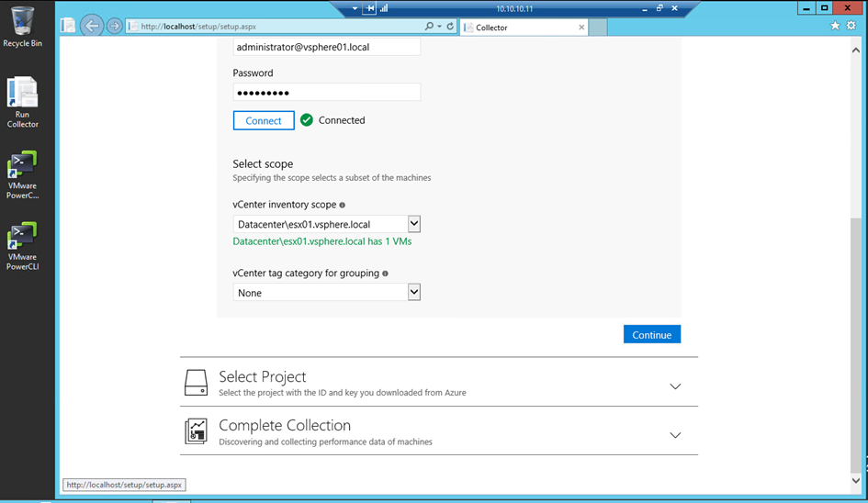The width and height of the screenshot is (868, 503).
Task: Click the Select Project drive icon
Action: 196,383
